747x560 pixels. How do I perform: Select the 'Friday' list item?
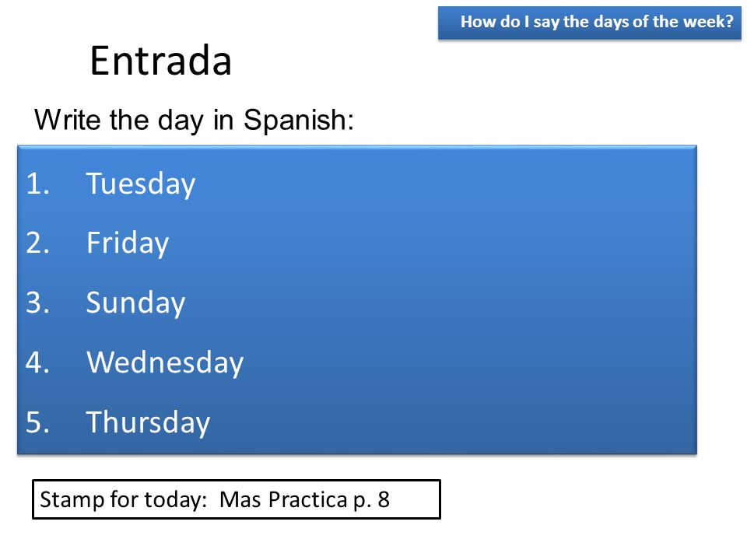pos(127,243)
